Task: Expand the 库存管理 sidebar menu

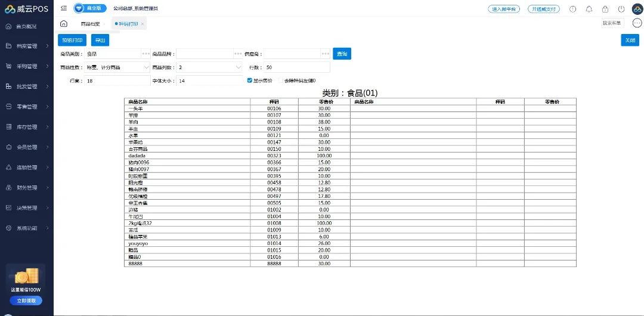Action: pos(27,127)
